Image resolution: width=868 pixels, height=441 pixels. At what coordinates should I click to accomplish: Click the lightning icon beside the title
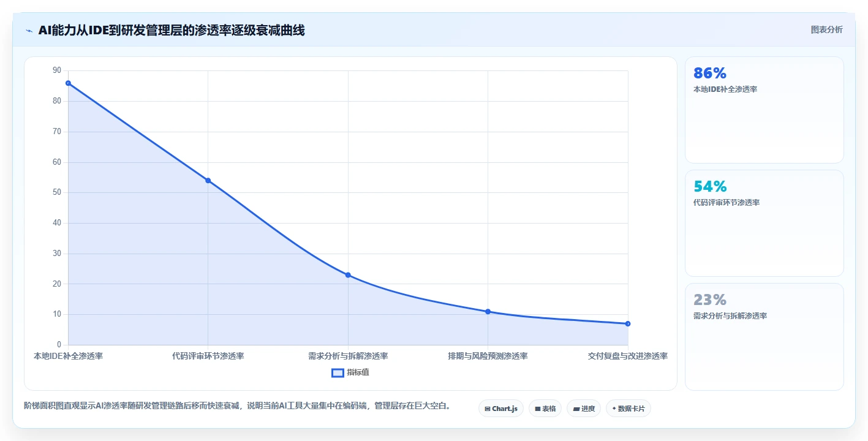click(29, 31)
